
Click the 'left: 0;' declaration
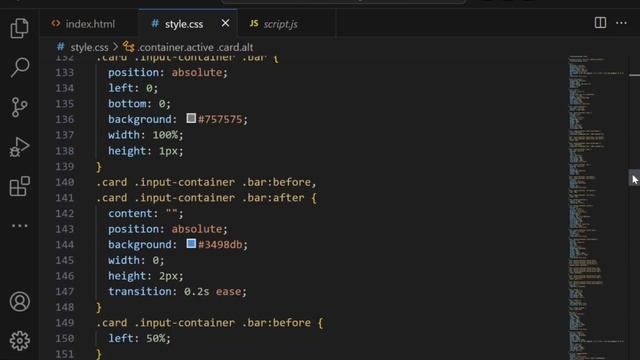tap(133, 88)
